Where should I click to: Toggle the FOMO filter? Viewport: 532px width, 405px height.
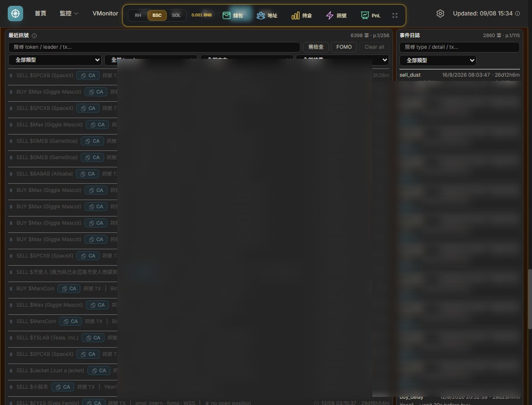coord(344,47)
